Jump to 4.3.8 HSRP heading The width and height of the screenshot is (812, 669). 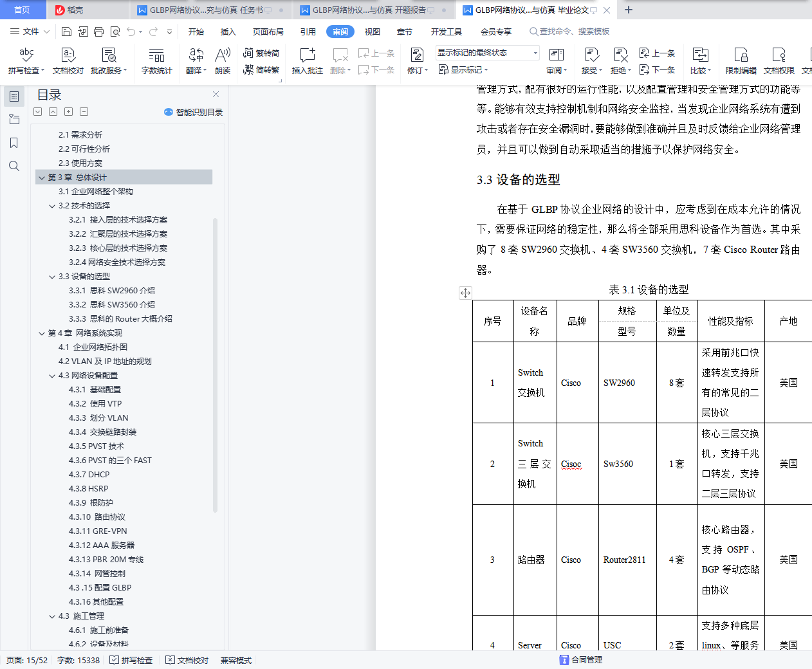point(89,489)
